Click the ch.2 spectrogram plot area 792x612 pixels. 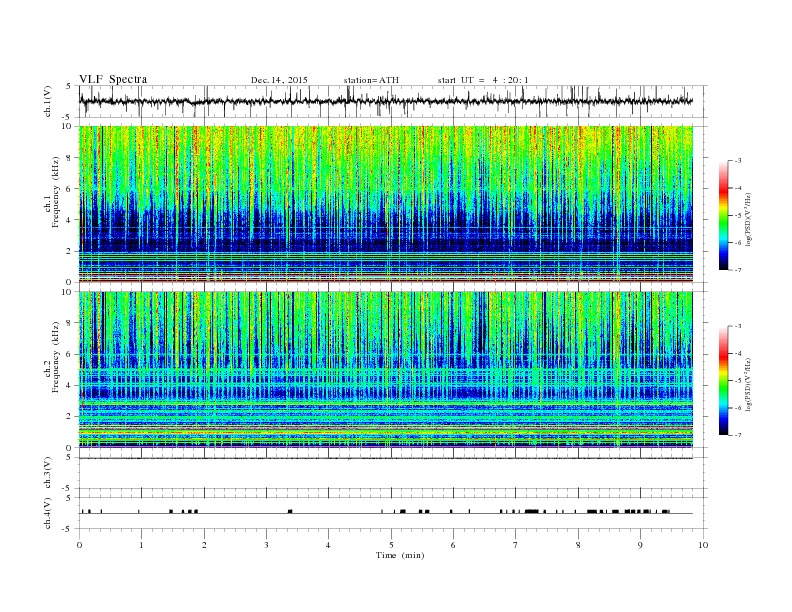(x=386, y=370)
